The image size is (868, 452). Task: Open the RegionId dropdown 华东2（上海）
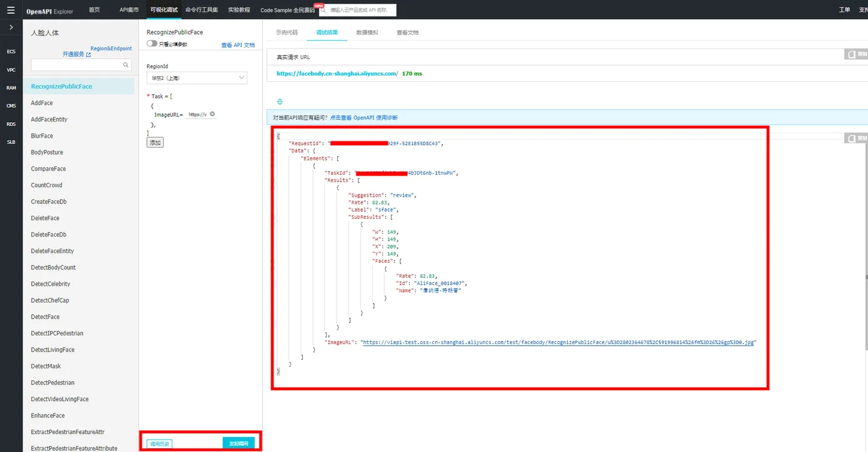(197, 78)
